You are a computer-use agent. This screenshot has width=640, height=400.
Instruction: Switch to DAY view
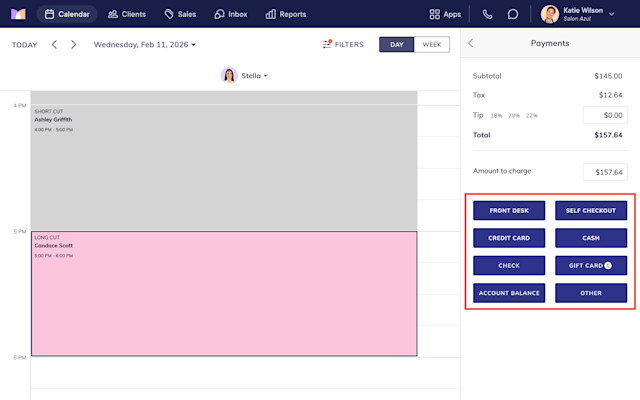(x=396, y=44)
